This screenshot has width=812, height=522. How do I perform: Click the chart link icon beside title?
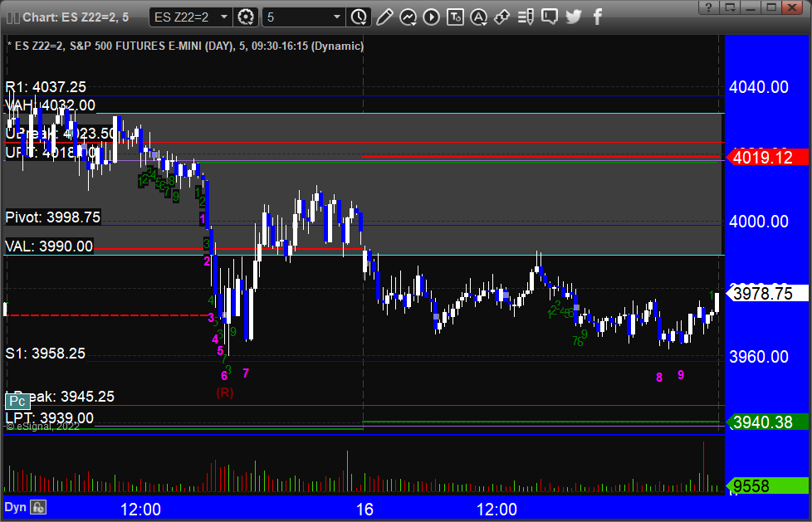pos(13,17)
